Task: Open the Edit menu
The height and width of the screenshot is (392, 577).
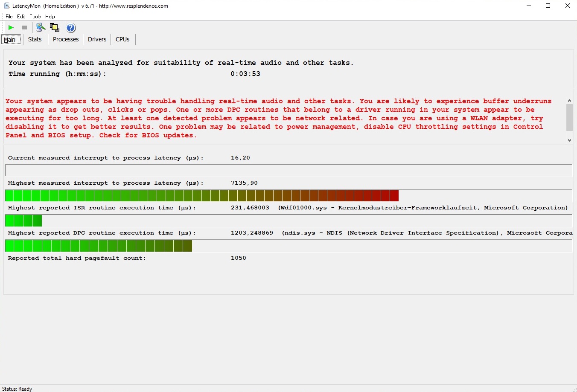Action: [x=21, y=17]
